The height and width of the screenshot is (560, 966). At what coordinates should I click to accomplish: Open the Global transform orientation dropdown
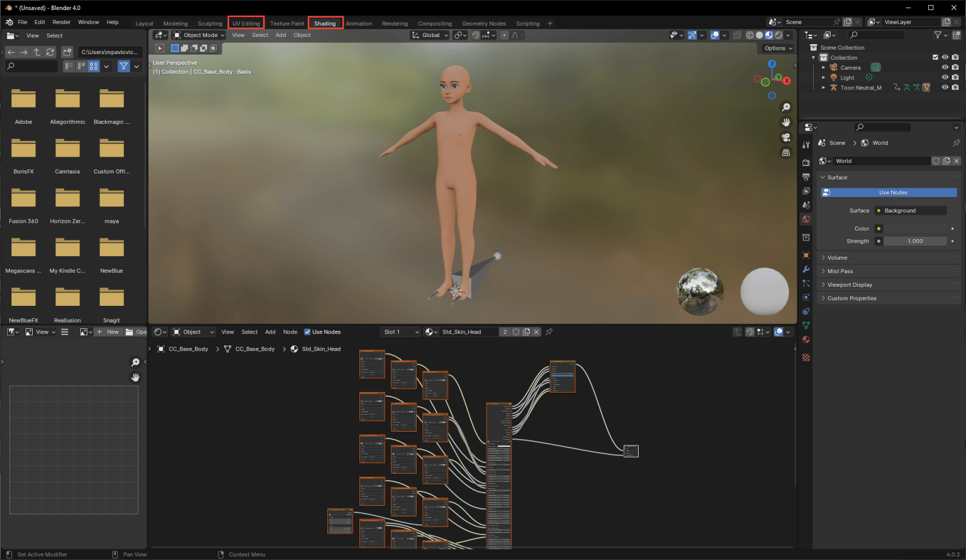[x=430, y=35]
